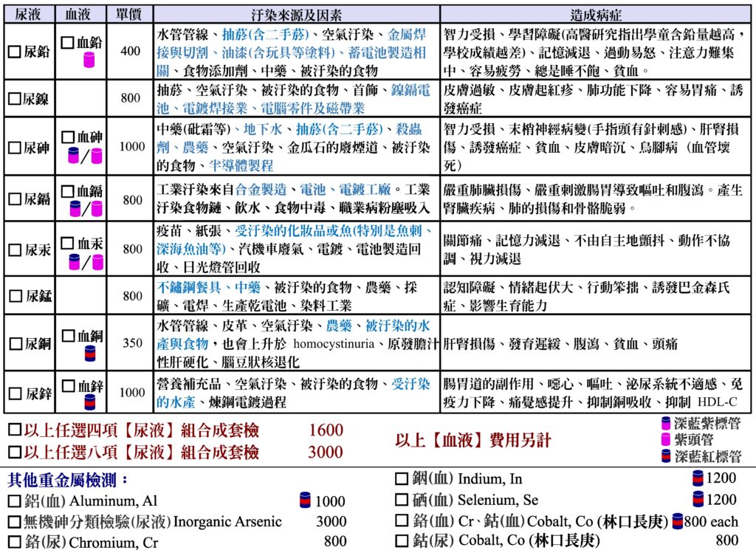Image resolution: width=756 pixels, height=550 pixels.
Task: Select the 尿鋅 checkbox
Action: click(16, 393)
